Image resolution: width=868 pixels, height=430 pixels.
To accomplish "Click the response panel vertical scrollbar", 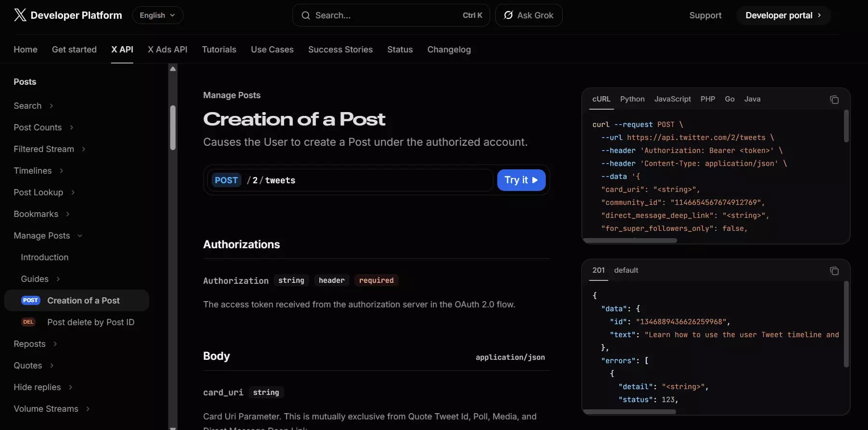I will point(846,324).
